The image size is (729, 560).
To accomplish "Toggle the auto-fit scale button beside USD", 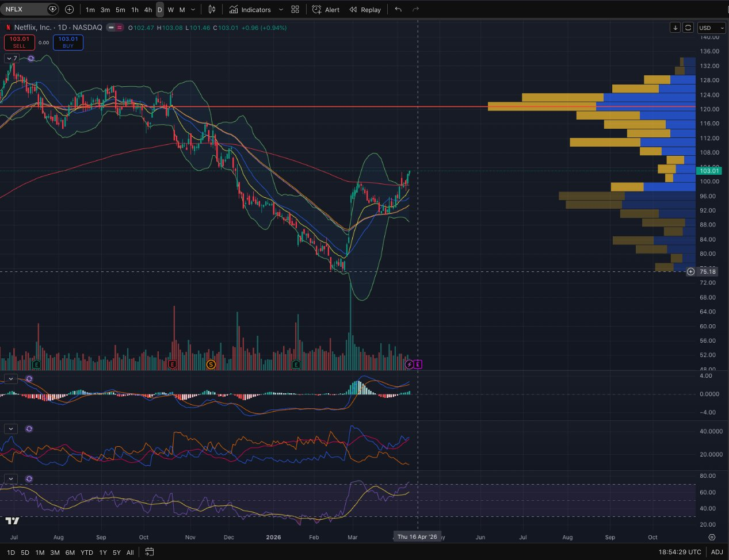I will coord(688,28).
